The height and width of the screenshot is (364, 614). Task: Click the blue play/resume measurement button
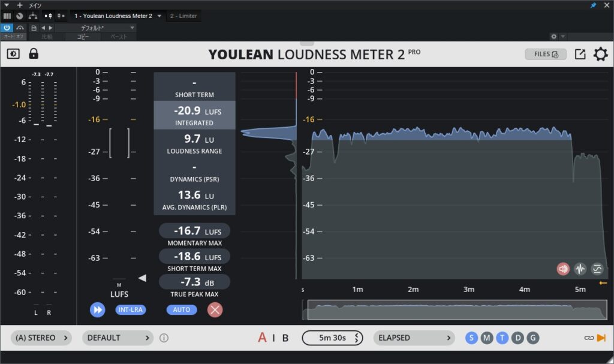[98, 310]
